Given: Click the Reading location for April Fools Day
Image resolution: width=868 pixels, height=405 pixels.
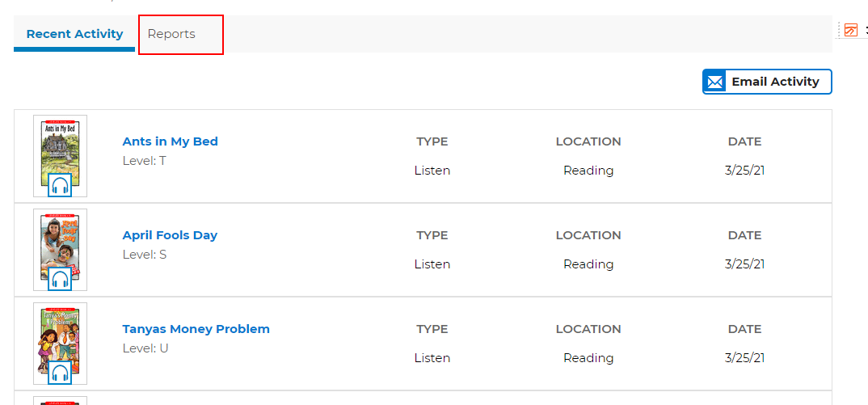Looking at the screenshot, I should (x=588, y=264).
